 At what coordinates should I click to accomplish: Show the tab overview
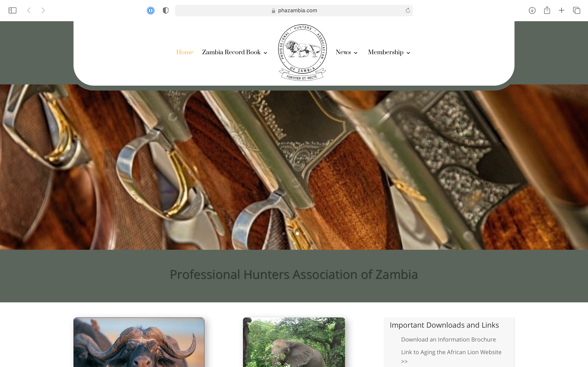pyautogui.click(x=577, y=10)
